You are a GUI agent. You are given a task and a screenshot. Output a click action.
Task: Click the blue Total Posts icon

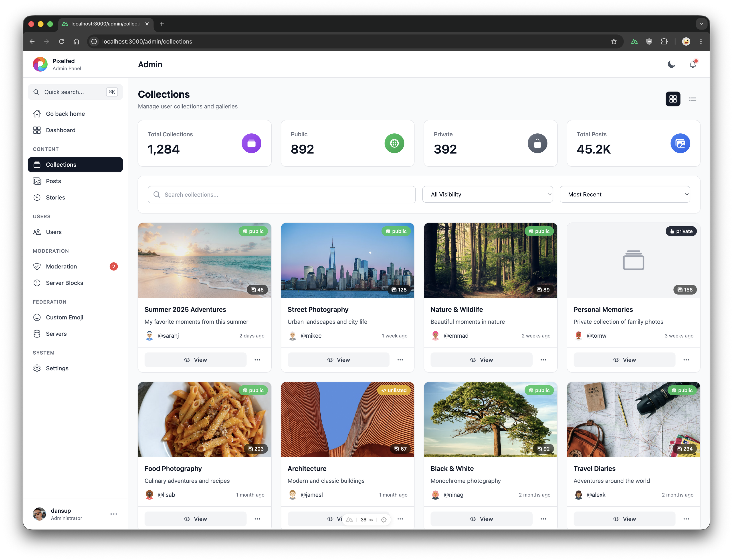click(680, 143)
